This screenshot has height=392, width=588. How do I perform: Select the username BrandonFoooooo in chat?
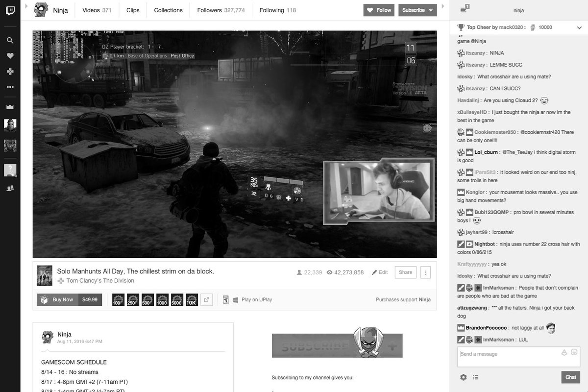click(487, 328)
